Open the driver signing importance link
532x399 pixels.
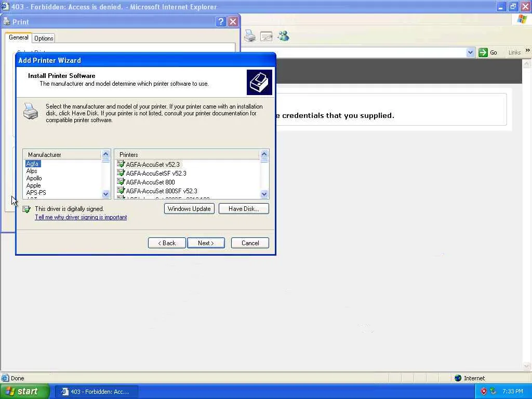(x=81, y=217)
